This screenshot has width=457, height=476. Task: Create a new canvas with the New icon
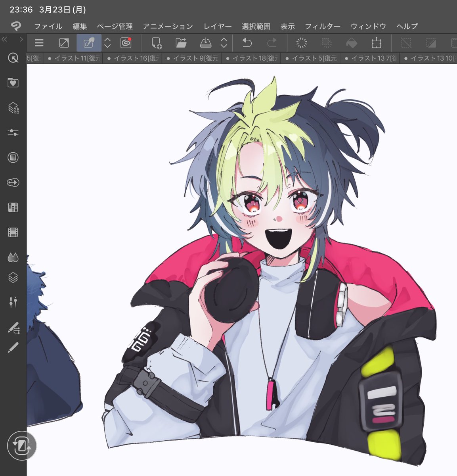point(157,43)
